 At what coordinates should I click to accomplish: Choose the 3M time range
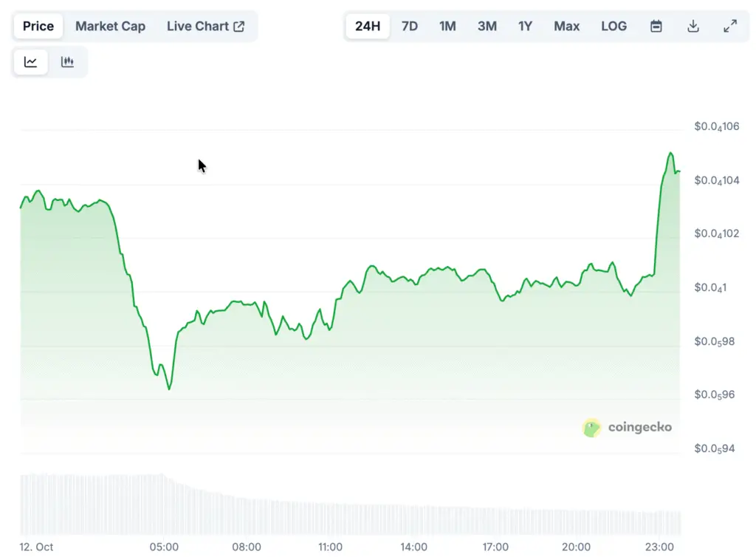pyautogui.click(x=487, y=27)
